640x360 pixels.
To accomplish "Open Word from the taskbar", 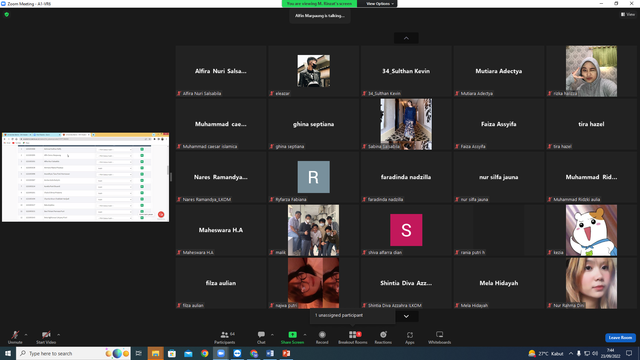I will 270,353.
